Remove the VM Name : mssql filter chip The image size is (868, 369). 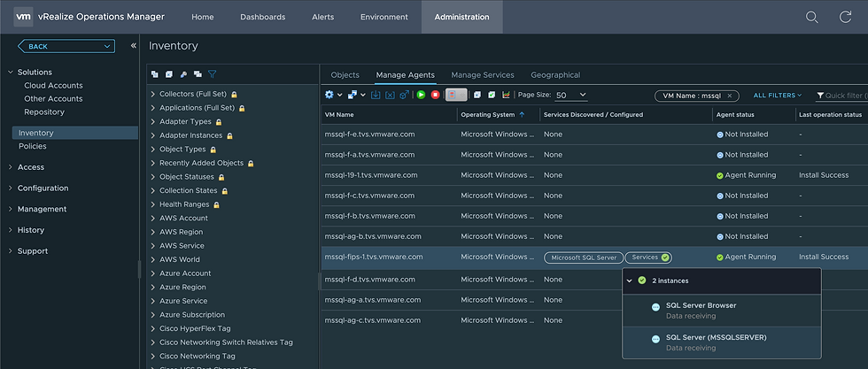pyautogui.click(x=729, y=96)
